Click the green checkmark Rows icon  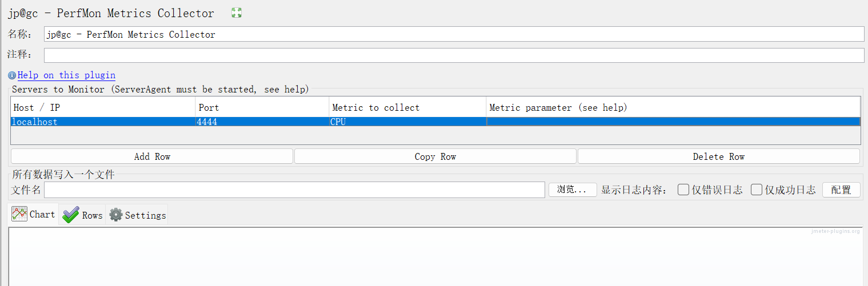(71, 215)
